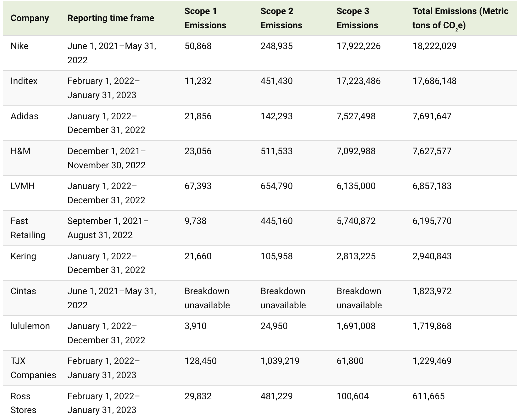Click H&M Scope 3 value 7,092,988
Image resolution: width=517 pixels, height=420 pixels.
point(356,151)
